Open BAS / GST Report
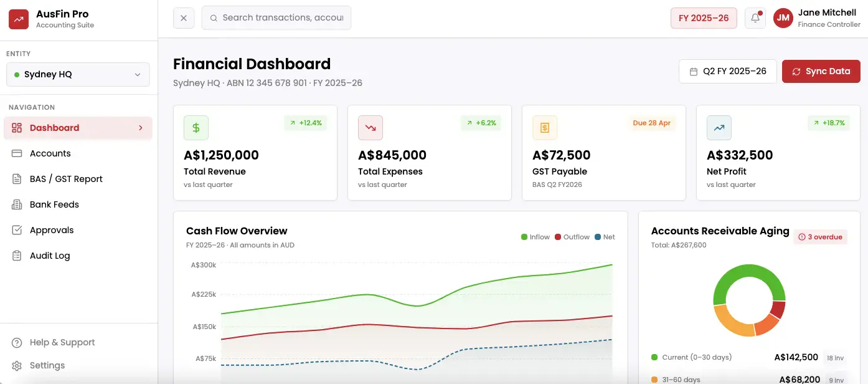868x384 pixels. tap(78, 179)
